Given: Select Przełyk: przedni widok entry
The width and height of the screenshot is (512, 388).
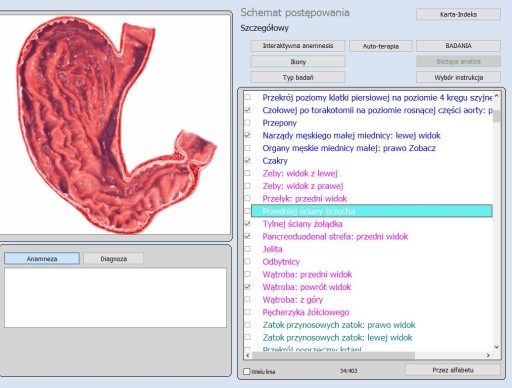Looking at the screenshot, I should click(x=305, y=199).
